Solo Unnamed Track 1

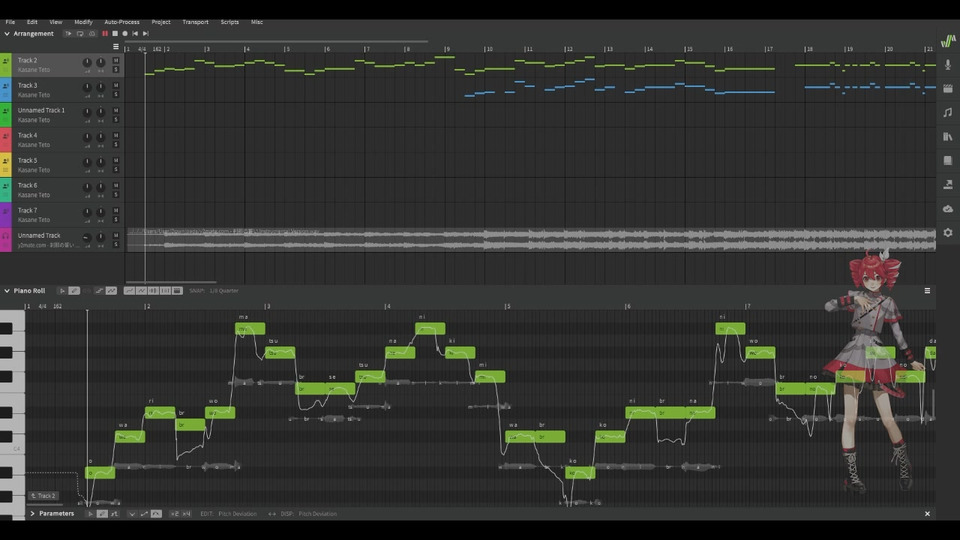pyautogui.click(x=116, y=119)
